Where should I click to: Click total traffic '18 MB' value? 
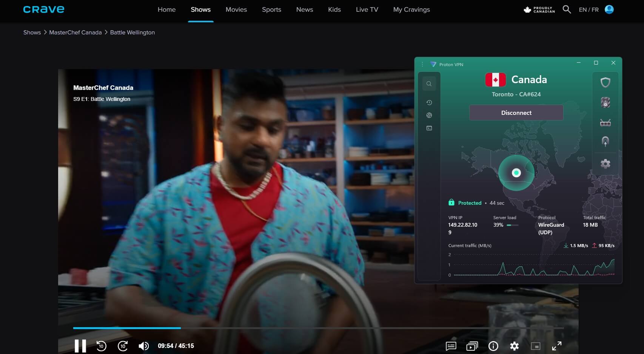tap(590, 225)
